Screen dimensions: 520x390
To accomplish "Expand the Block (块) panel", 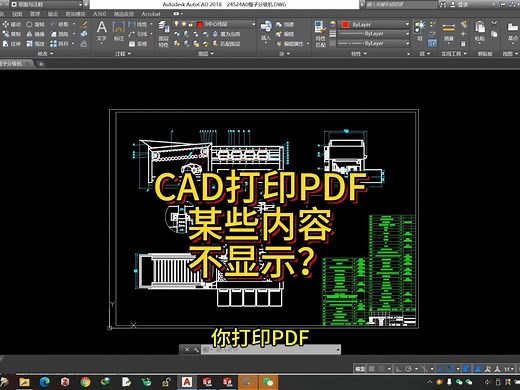I will point(284,53).
